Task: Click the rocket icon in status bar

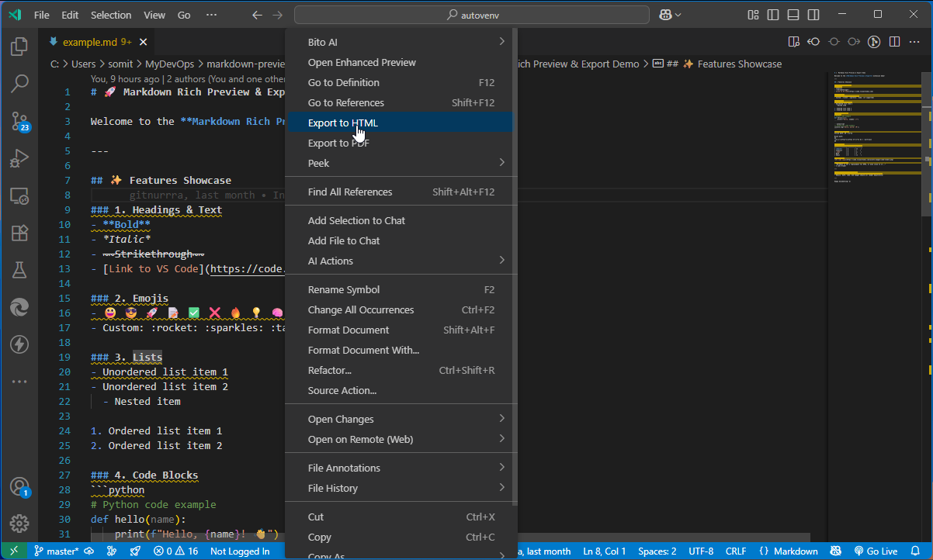Action: [x=135, y=551]
